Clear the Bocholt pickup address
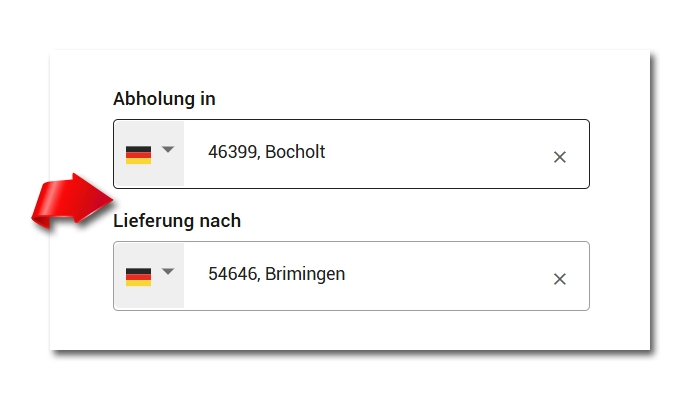Viewport: 700px width, 400px height. [x=560, y=157]
